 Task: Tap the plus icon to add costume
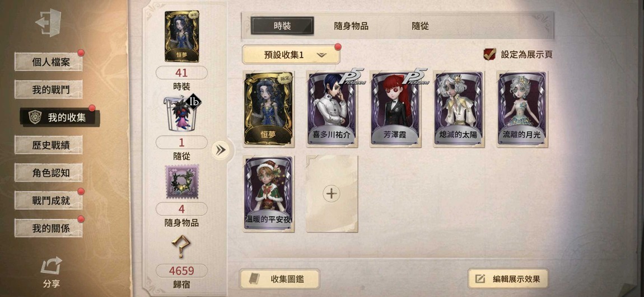(x=332, y=193)
